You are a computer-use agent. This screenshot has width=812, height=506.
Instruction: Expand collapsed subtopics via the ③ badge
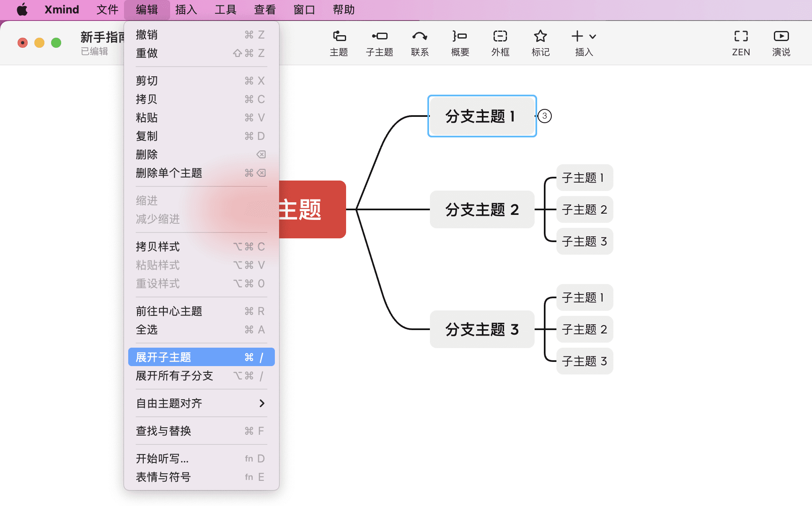[545, 116]
